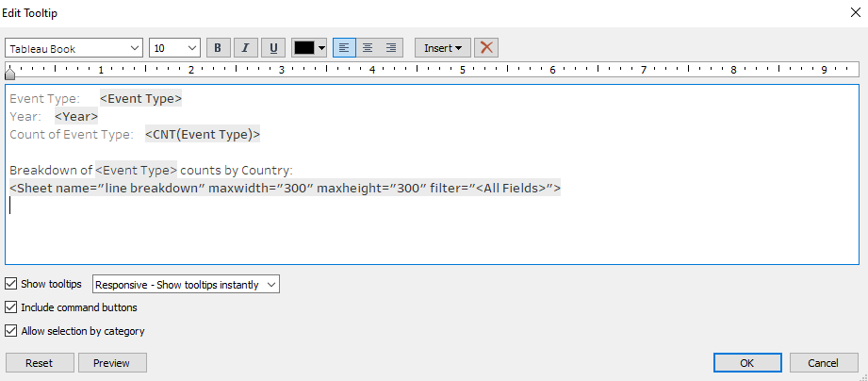The width and height of the screenshot is (868, 381).
Task: Center align tooltip text
Action: point(368,48)
